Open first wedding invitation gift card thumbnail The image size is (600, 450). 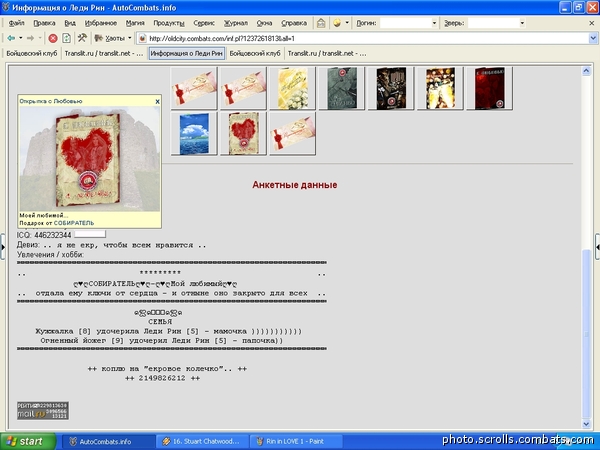coord(194,88)
